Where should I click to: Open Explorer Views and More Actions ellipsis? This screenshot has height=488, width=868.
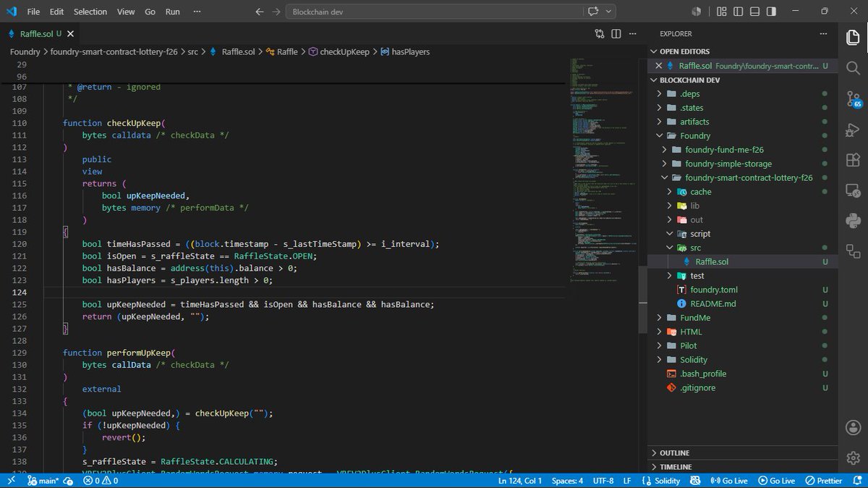824,33
